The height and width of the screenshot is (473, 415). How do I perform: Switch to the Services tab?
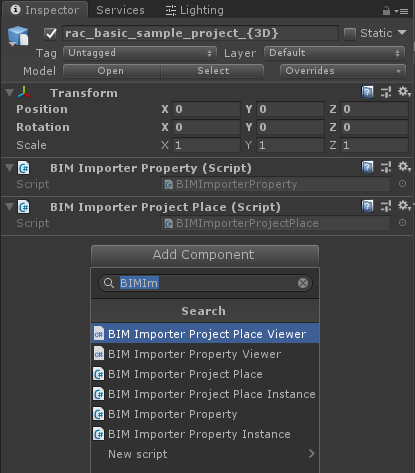[120, 10]
